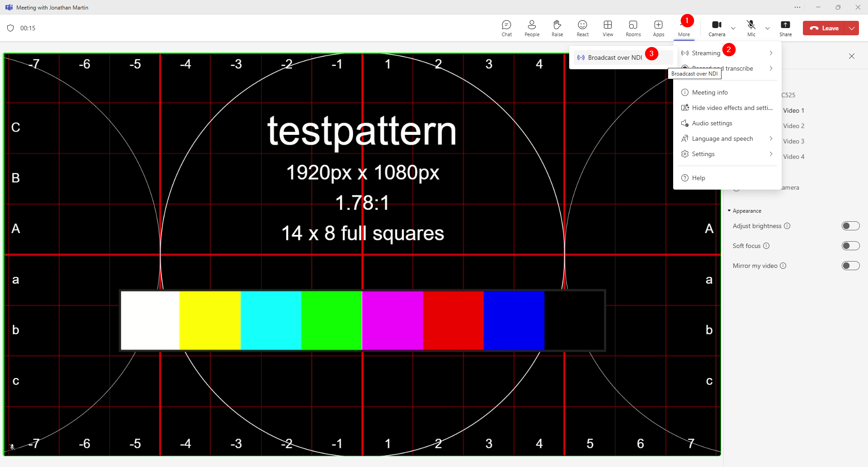This screenshot has width=868, height=467.
Task: Select Broadcast over NDI
Action: click(x=623, y=57)
